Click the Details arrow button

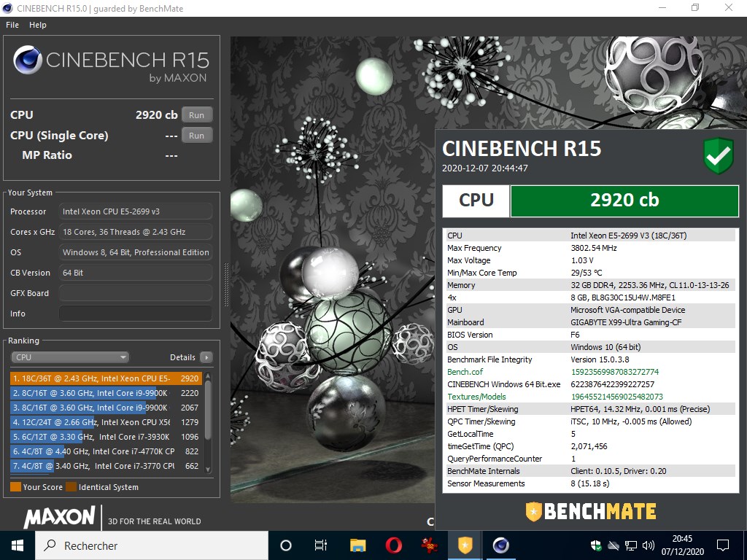coord(206,357)
